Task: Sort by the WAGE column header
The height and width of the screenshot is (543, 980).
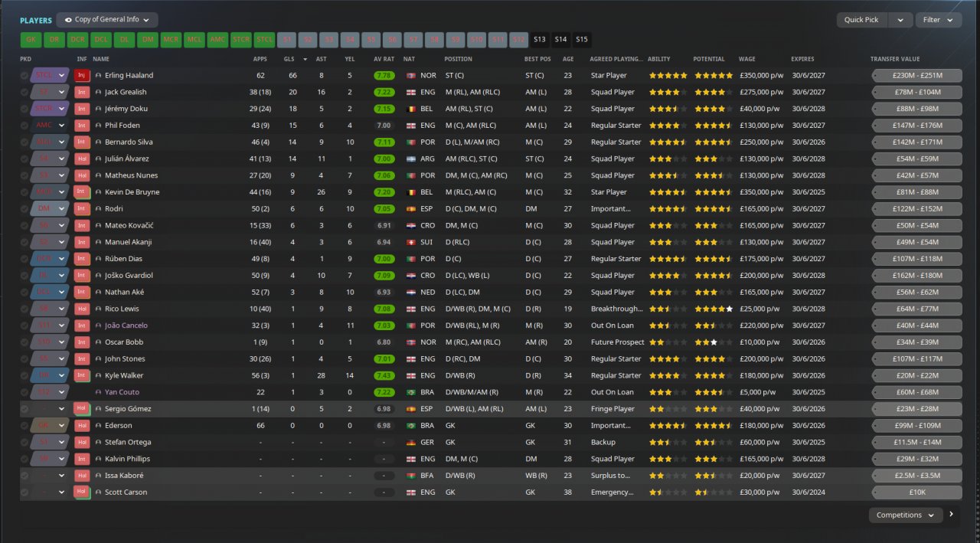Action: pos(746,59)
